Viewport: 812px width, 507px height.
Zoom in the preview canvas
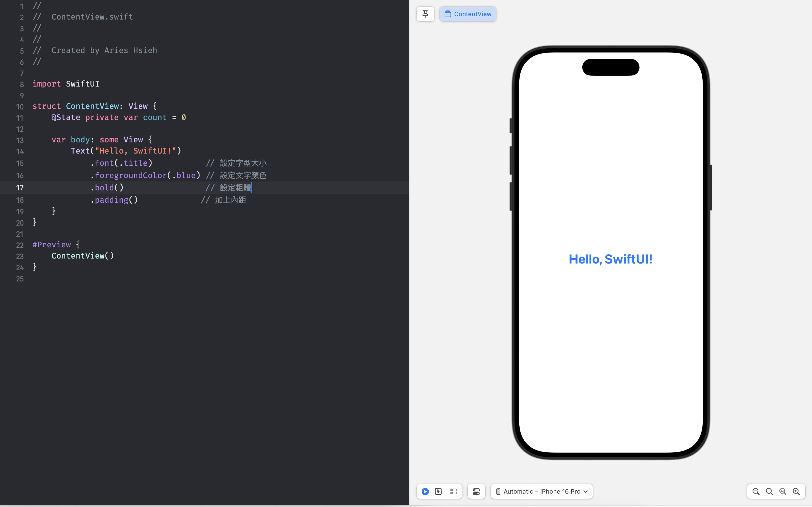pyautogui.click(x=796, y=491)
